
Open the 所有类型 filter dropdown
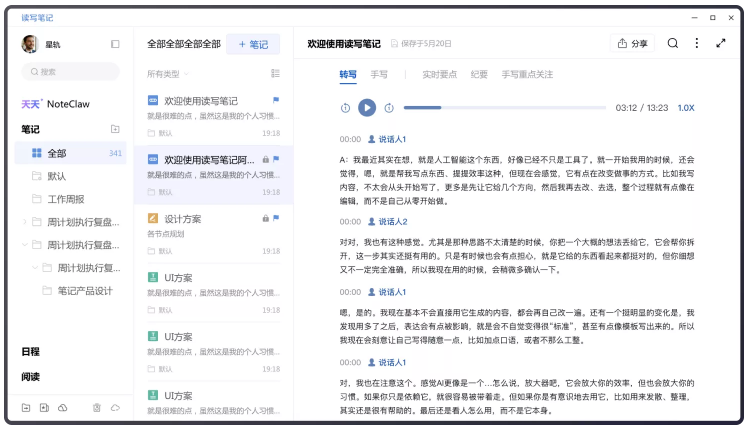coord(168,74)
